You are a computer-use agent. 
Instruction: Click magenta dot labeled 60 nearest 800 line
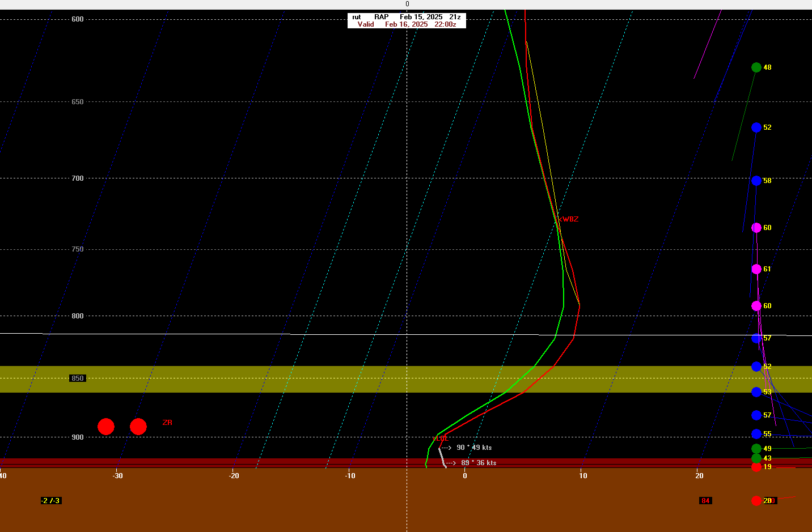coord(756,306)
